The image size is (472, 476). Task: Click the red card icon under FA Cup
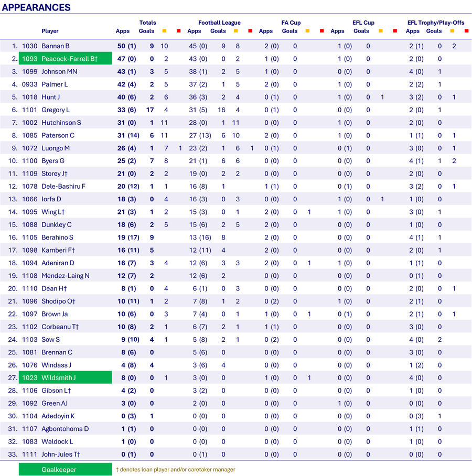tap(322, 31)
